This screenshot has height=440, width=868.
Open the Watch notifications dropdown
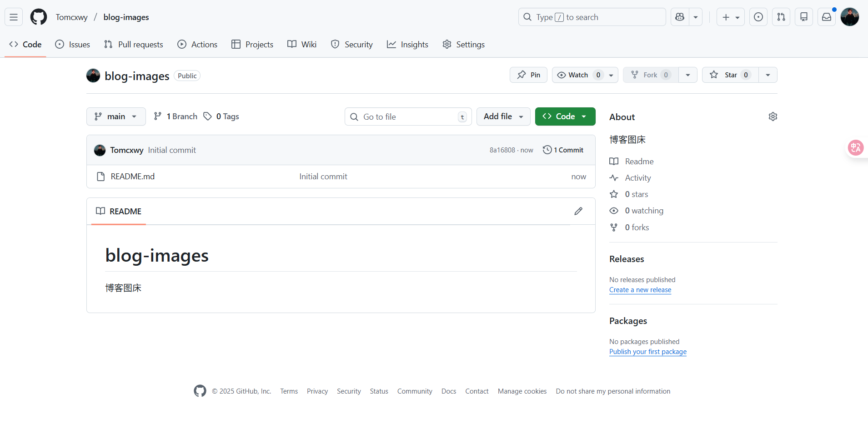[x=585, y=75]
